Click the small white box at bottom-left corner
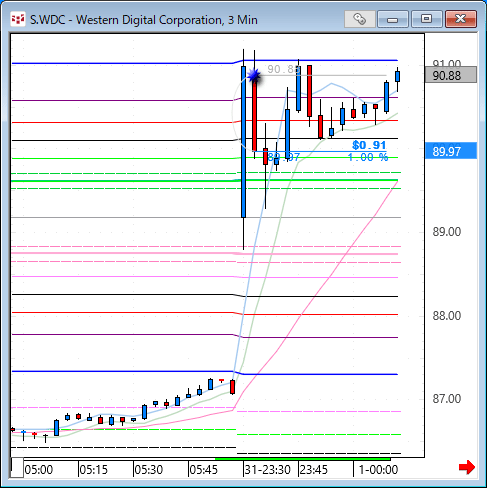Viewport: 487px width, 488px height. pyautogui.click(x=17, y=468)
